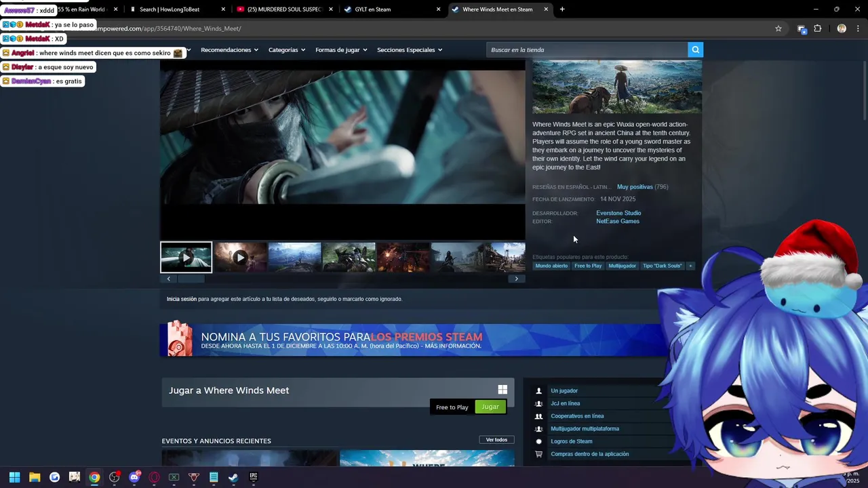Expand the Secciones Especiales menu

coord(410,49)
